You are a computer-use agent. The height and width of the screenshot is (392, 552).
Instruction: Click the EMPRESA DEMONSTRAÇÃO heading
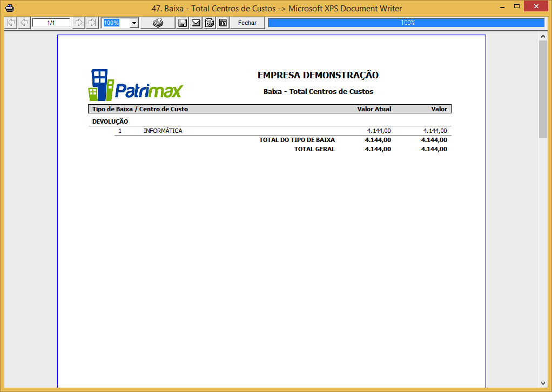tap(318, 75)
